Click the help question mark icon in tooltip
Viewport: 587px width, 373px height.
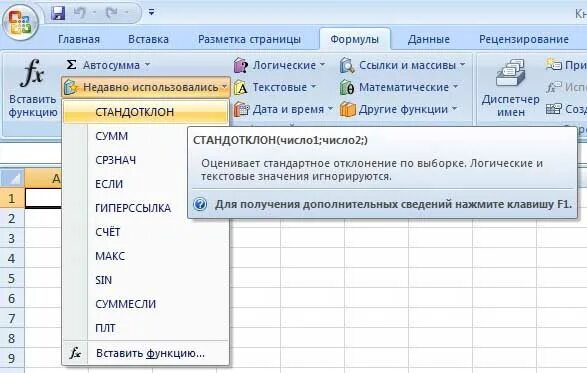point(200,204)
